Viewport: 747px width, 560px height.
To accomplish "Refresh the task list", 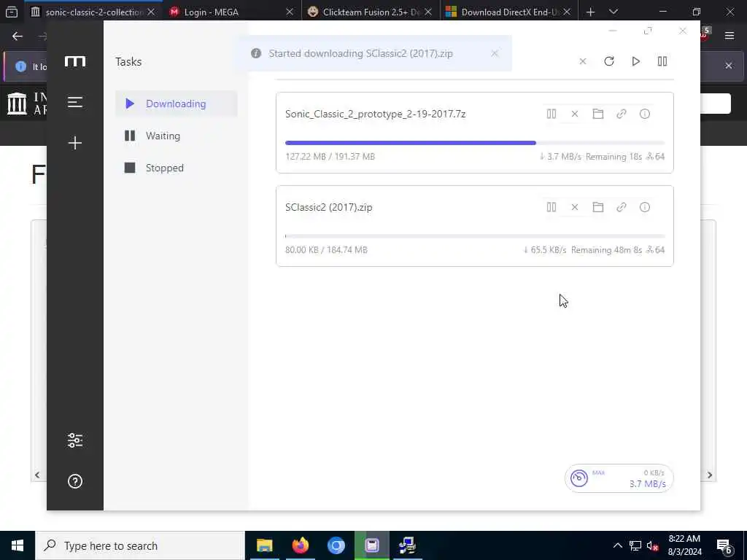I will (x=609, y=61).
